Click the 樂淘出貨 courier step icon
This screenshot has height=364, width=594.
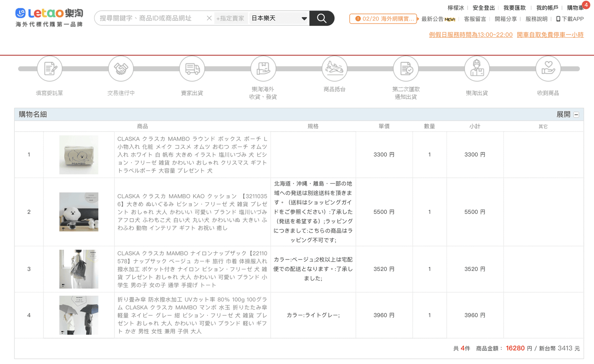[x=477, y=69]
